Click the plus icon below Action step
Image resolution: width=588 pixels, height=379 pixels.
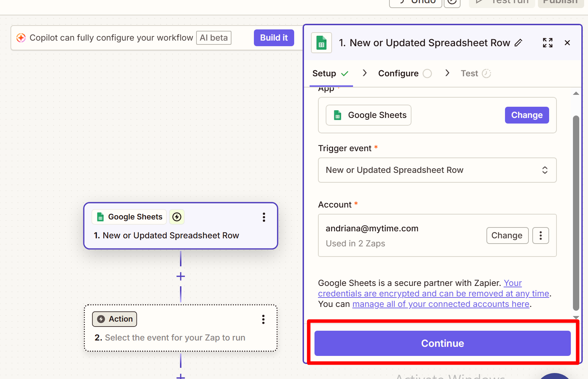tap(181, 376)
